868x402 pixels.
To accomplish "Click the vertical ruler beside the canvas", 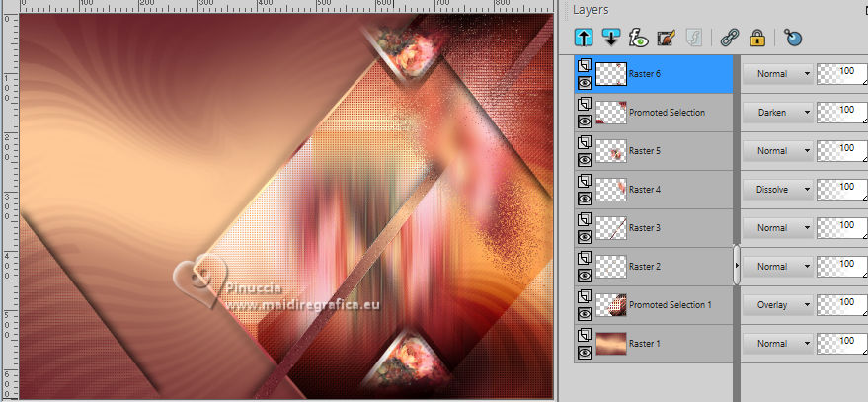I will point(10,206).
